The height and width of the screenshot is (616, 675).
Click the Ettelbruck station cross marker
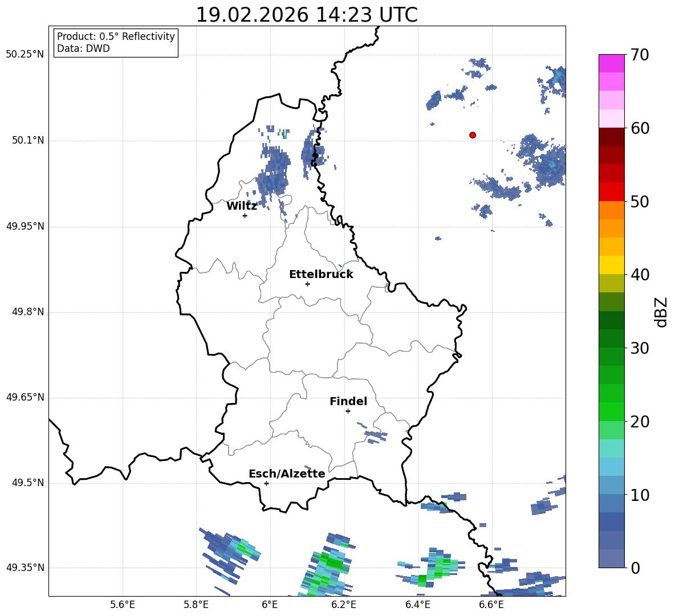tap(307, 284)
